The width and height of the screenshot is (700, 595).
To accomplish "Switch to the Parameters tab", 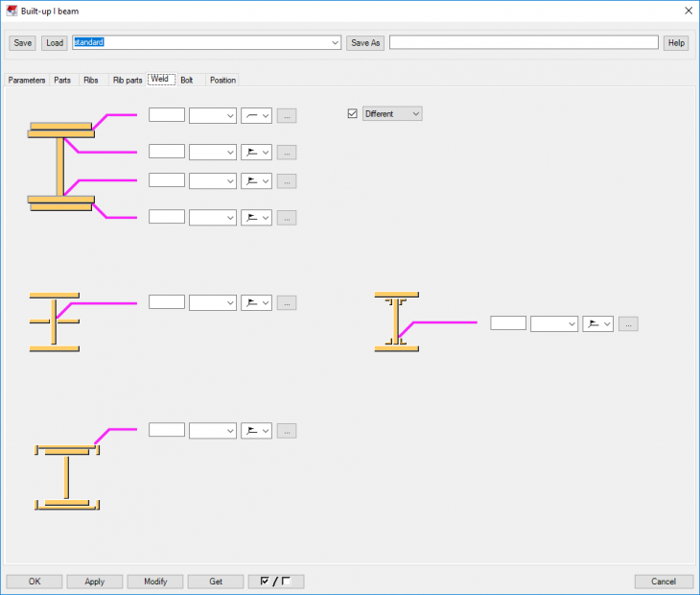I will pos(27,80).
